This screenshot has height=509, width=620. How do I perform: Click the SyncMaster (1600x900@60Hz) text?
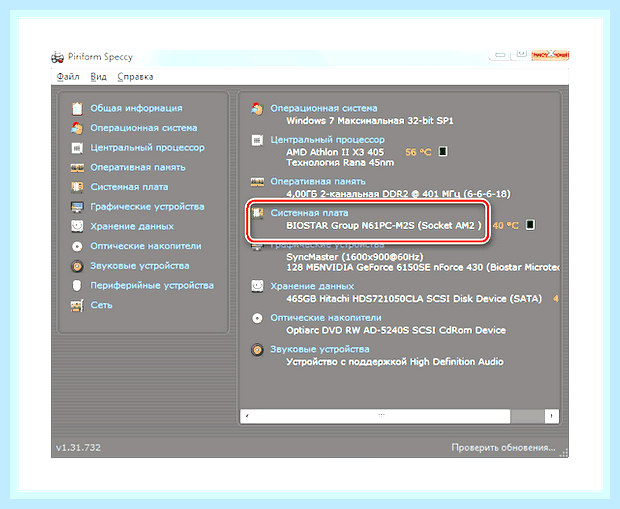pos(355,257)
